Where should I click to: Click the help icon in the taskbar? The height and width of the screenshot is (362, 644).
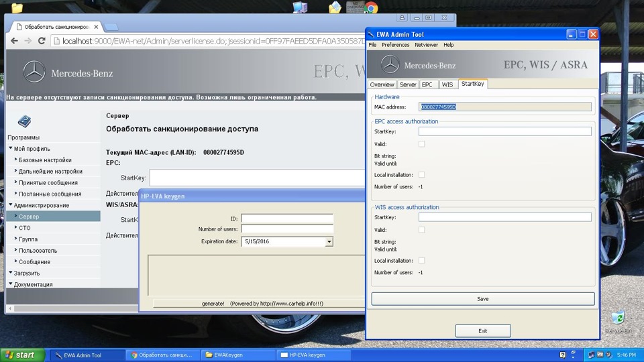[563, 355]
